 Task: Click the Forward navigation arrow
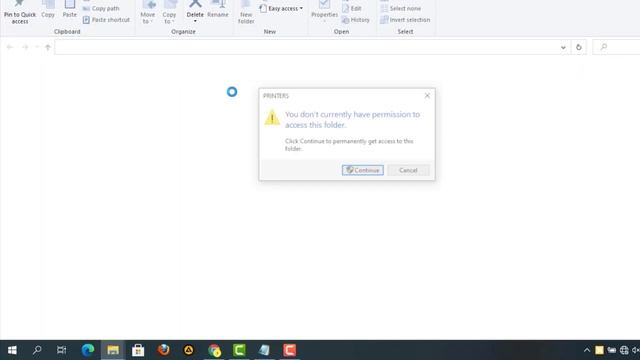[25, 47]
